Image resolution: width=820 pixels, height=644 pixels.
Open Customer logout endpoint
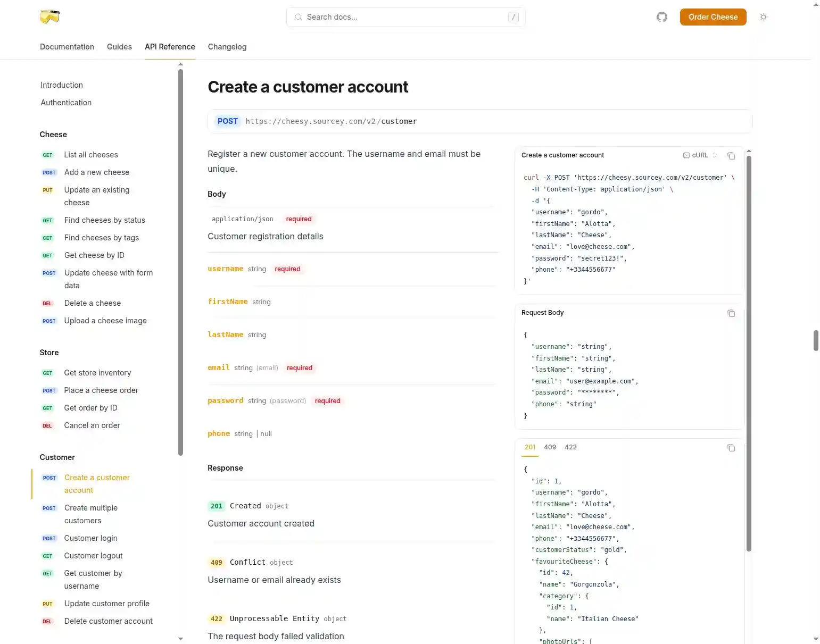pyautogui.click(x=93, y=556)
